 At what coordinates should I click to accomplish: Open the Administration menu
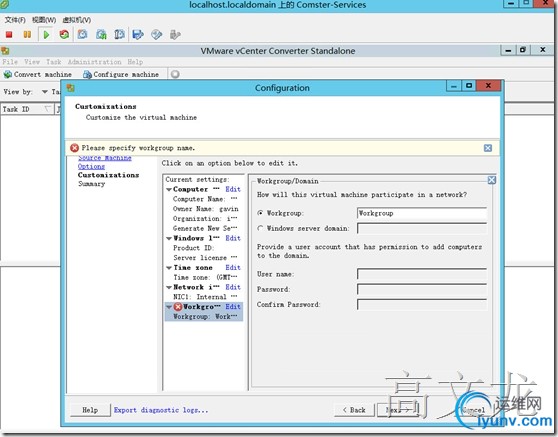pyautogui.click(x=95, y=62)
